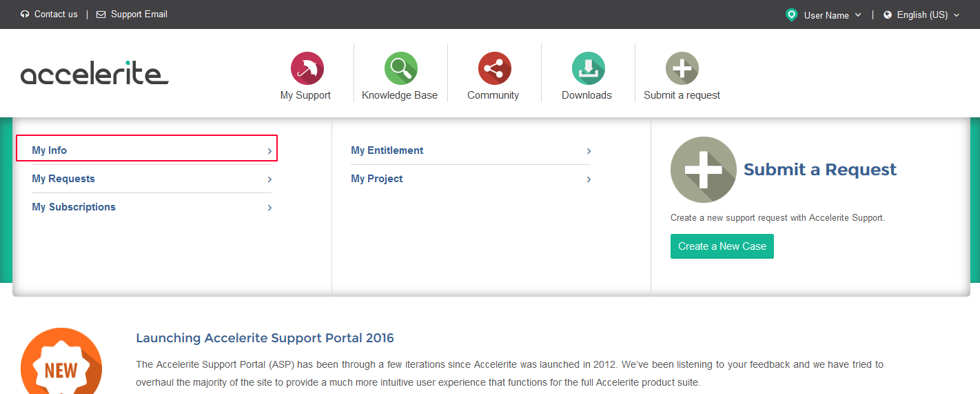Click the Submit a Request heading

(x=820, y=170)
